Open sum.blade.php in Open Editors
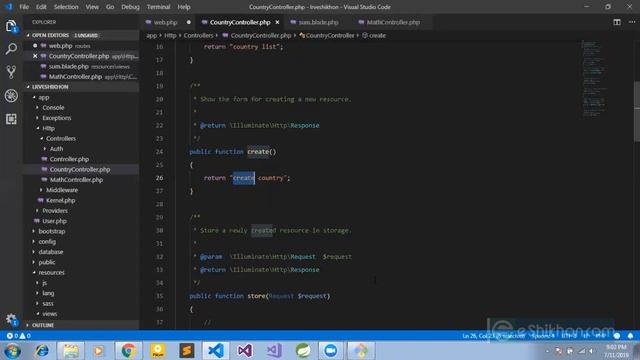The height and width of the screenshot is (360, 640). [x=69, y=66]
